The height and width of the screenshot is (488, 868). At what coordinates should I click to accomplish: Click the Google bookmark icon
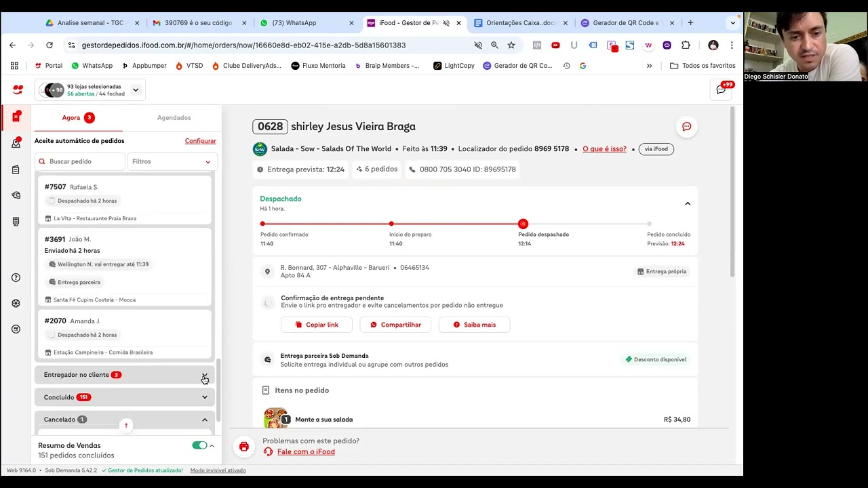point(583,66)
